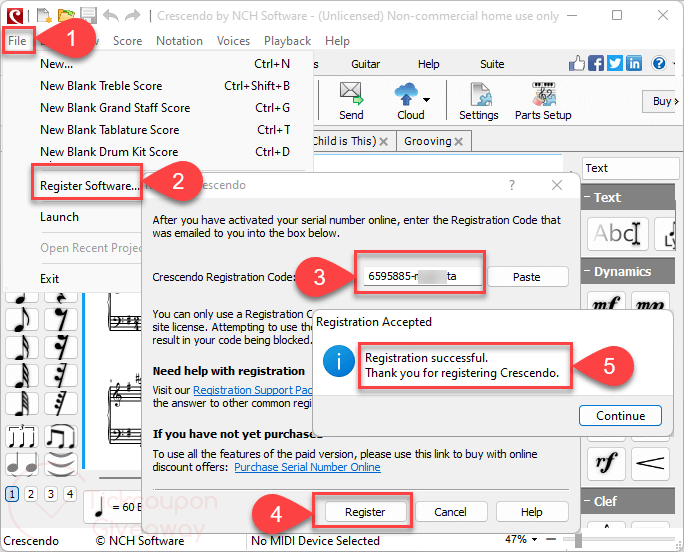
Task: Switch to voice 4
Action: [70, 494]
